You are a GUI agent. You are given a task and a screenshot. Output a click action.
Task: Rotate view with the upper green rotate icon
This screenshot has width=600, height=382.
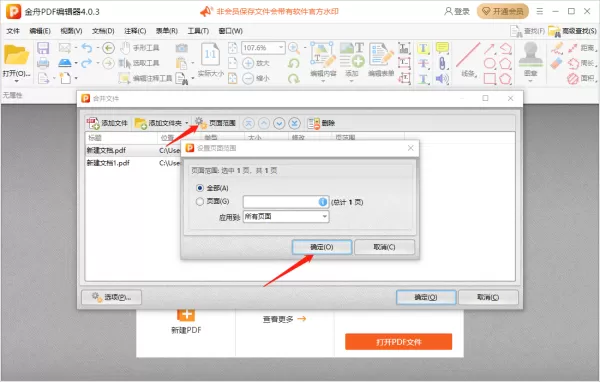293,63
